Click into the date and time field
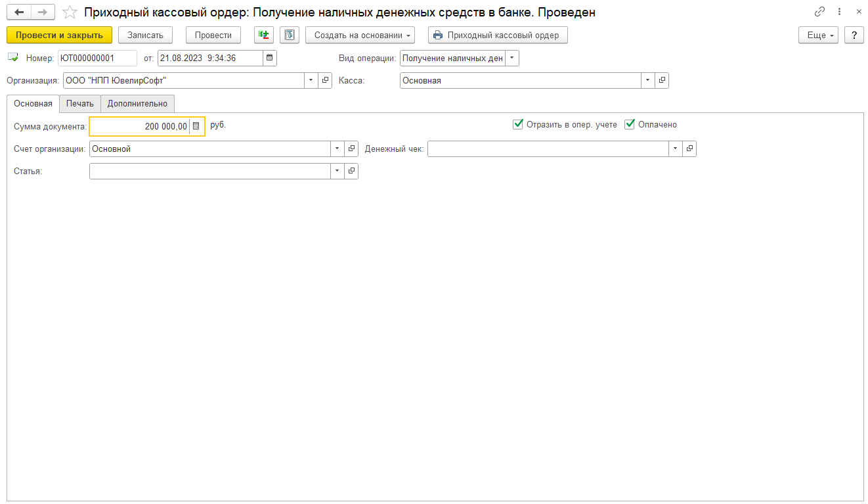This screenshot has height=504, width=868. [x=211, y=58]
